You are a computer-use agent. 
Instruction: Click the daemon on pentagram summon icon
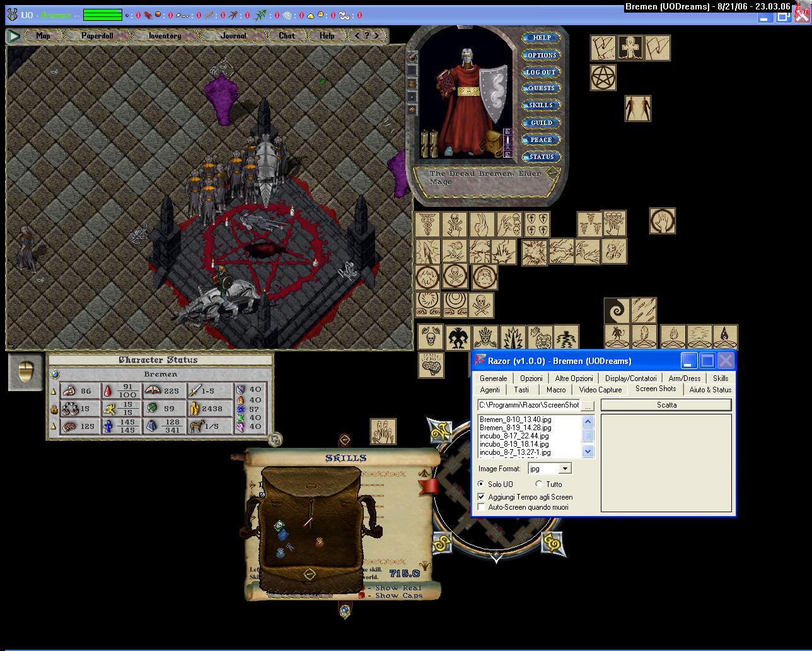[617, 337]
